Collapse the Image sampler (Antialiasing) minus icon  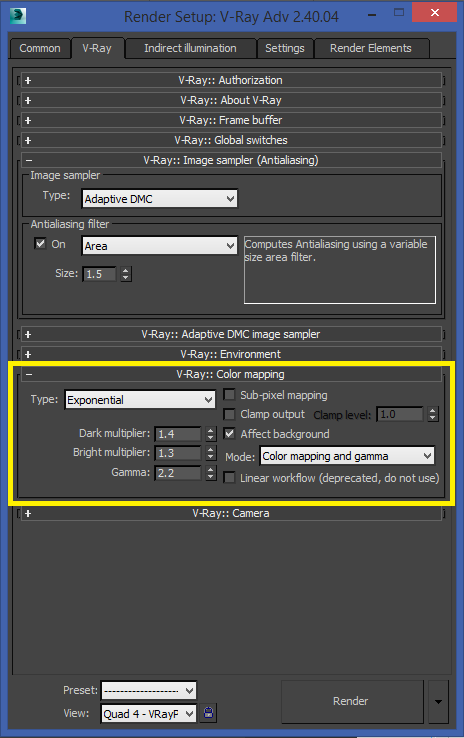pos(29,160)
